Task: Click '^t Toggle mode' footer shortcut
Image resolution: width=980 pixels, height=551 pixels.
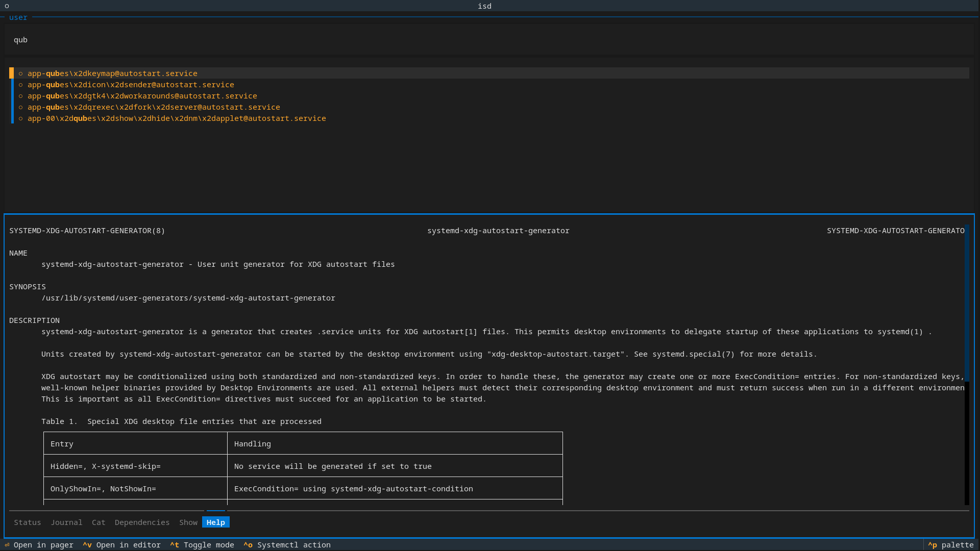Action: click(202, 545)
